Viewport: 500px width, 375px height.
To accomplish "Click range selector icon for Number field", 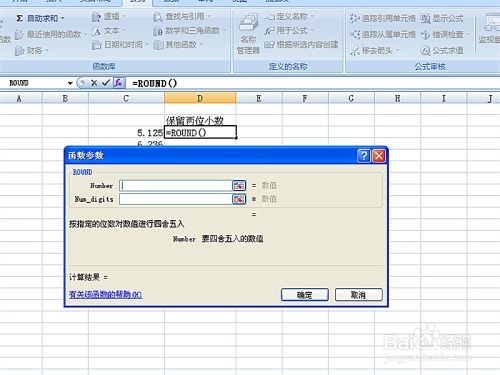I will [239, 185].
